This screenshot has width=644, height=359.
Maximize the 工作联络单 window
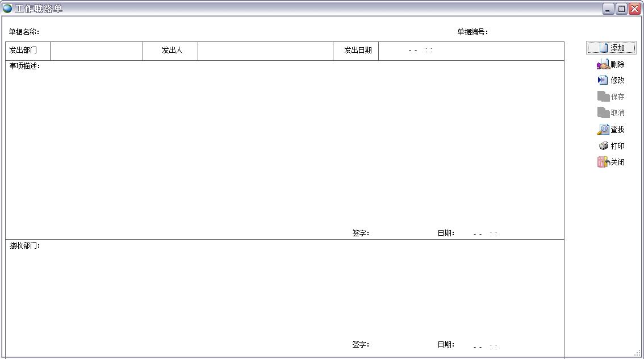(621, 9)
